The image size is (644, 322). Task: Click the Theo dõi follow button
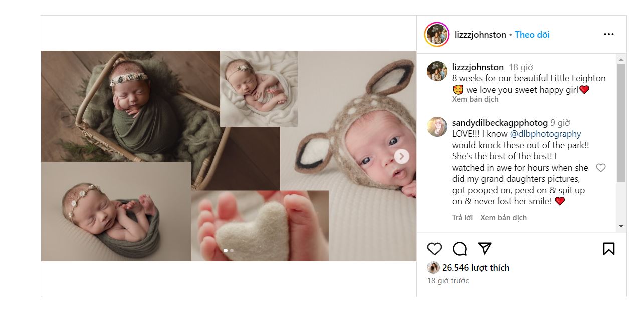tap(532, 35)
